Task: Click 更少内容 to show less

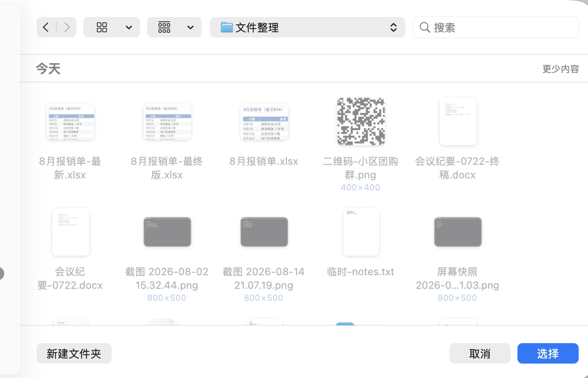Action: tap(560, 69)
